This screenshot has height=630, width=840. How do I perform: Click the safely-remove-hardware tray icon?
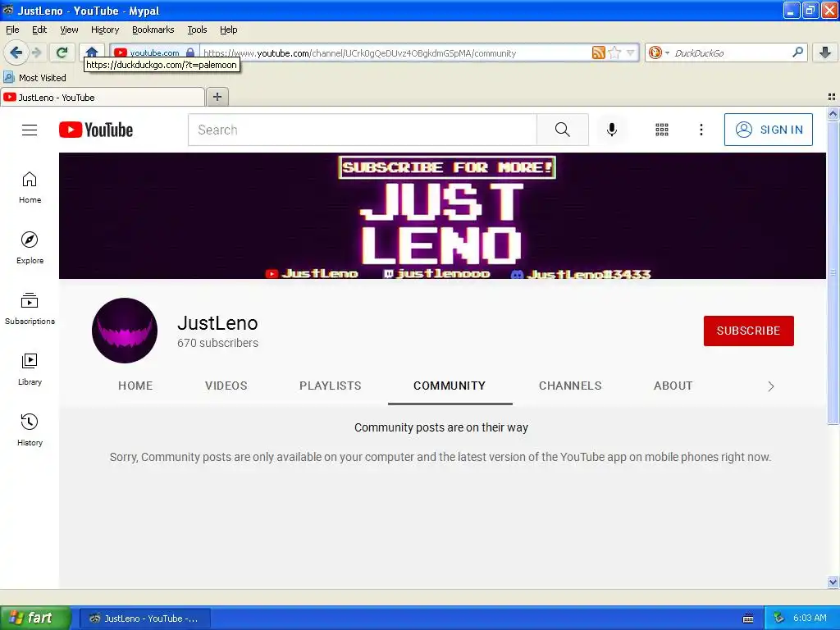click(779, 618)
